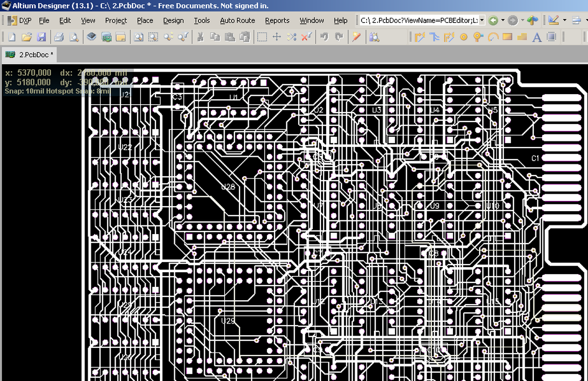The width and height of the screenshot is (588, 381).
Task: Click the New document icon
Action: coord(12,37)
